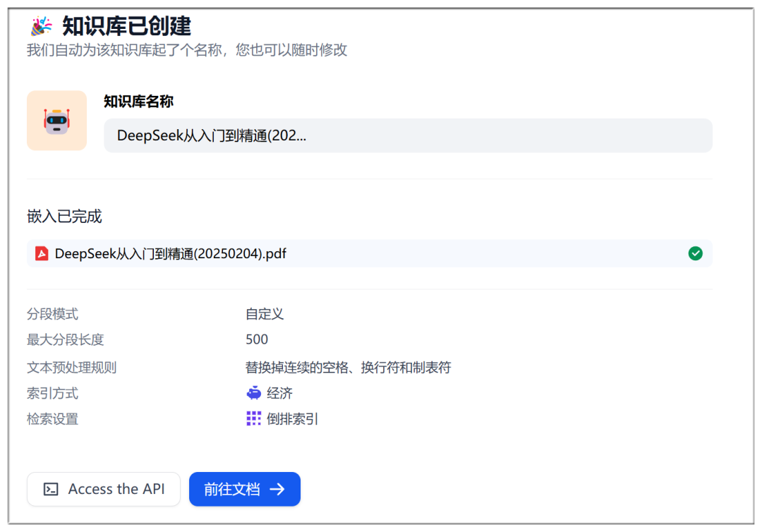
Task: Click the subtitle about auto-naming the knowledge base
Action: click(x=187, y=50)
